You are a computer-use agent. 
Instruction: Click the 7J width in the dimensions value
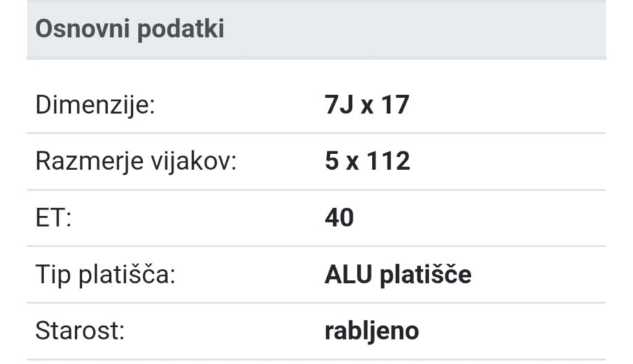click(336, 105)
